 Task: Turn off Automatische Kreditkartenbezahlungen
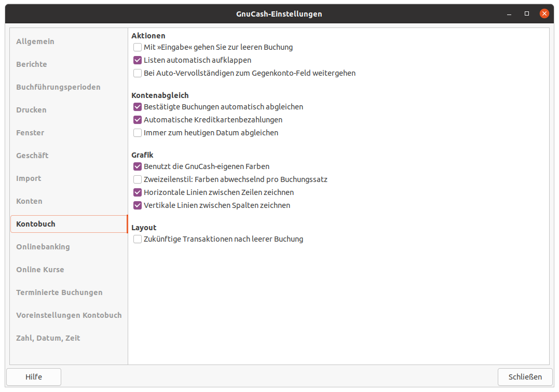coord(138,120)
